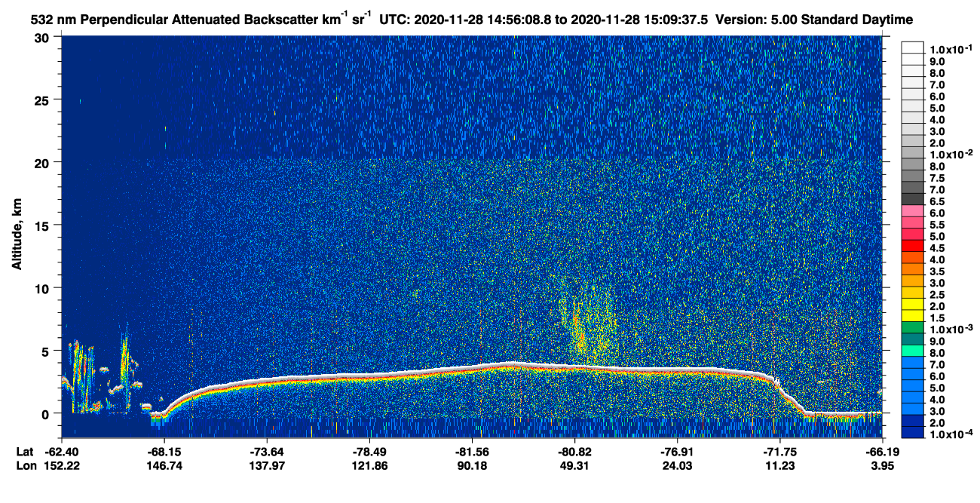Click colorbar label 1.5
Image resolution: width=980 pixels, height=503 pixels.
936,318
